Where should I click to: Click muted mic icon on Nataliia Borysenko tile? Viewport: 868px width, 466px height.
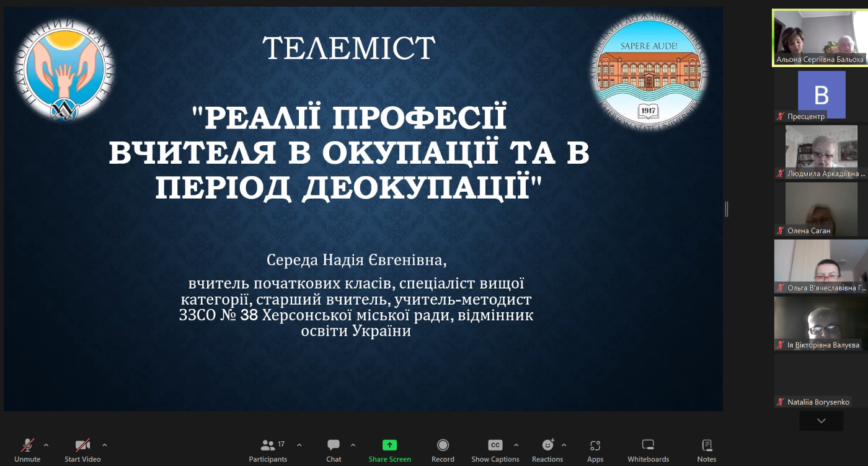coord(781,402)
